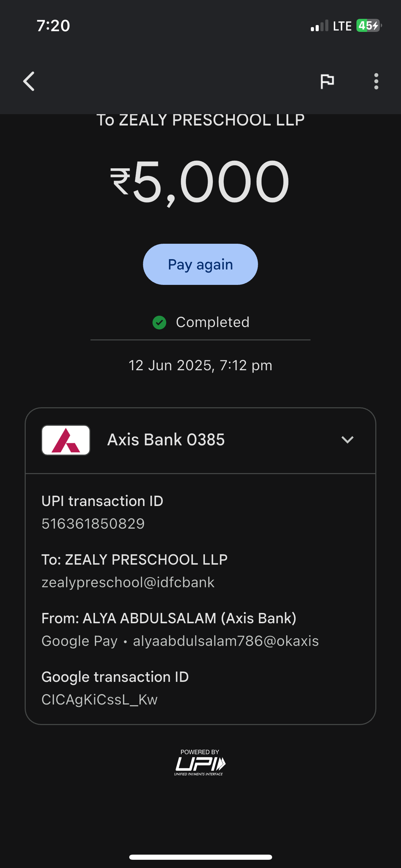Tap zealypreschool@idfcbank UPI address

pyautogui.click(x=128, y=582)
